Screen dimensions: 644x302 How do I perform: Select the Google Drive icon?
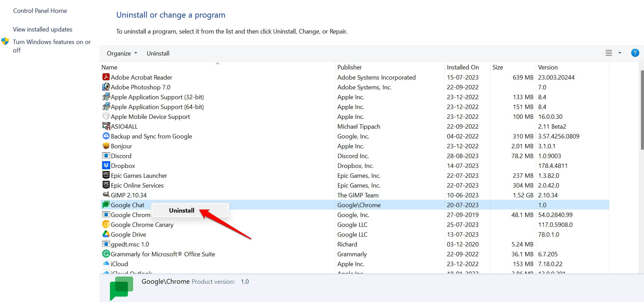click(x=106, y=234)
